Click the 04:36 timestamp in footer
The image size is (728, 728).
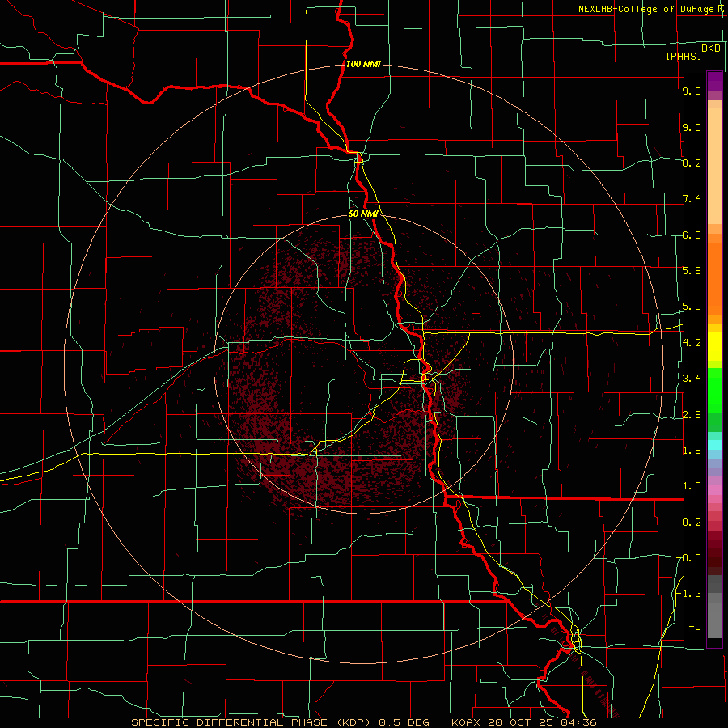pos(578,722)
